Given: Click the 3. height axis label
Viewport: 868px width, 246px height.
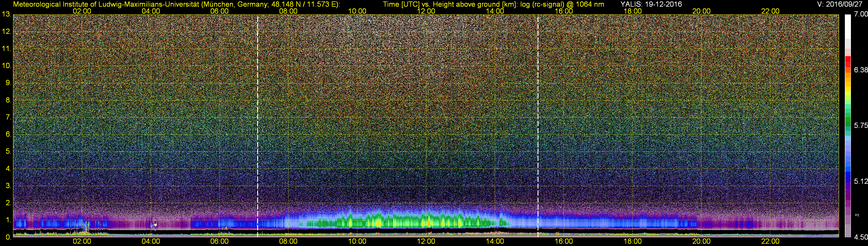Looking at the screenshot, I should pyautogui.click(x=8, y=186).
